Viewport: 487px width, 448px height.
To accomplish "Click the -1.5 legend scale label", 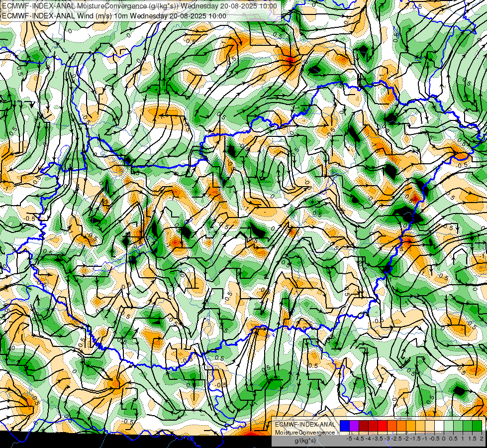I will pos(415,439).
